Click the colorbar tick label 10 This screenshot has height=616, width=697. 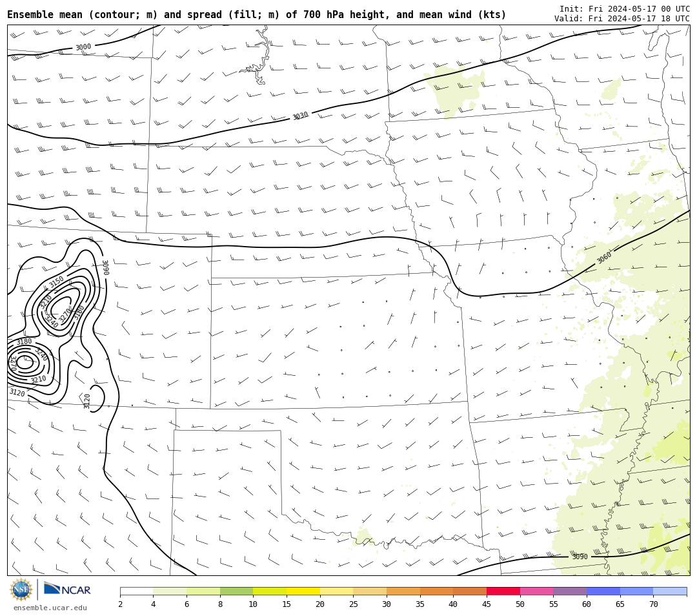point(254,604)
